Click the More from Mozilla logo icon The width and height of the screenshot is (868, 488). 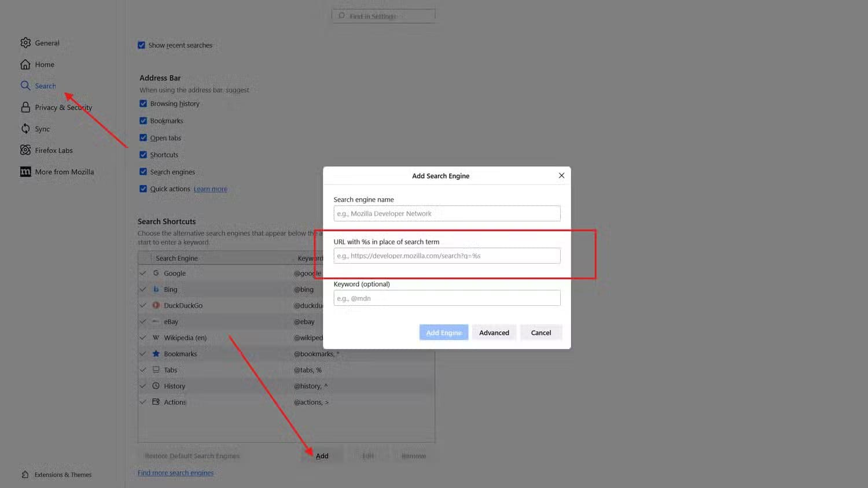pos(25,172)
